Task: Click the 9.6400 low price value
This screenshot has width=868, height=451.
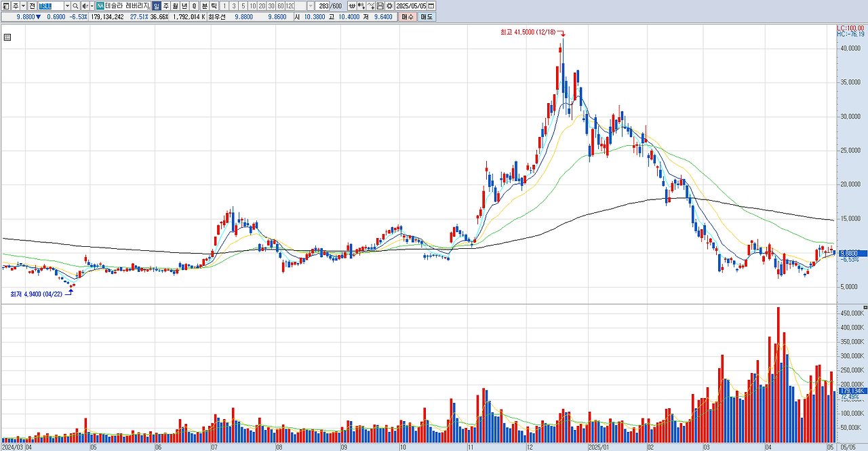Action: coord(383,17)
